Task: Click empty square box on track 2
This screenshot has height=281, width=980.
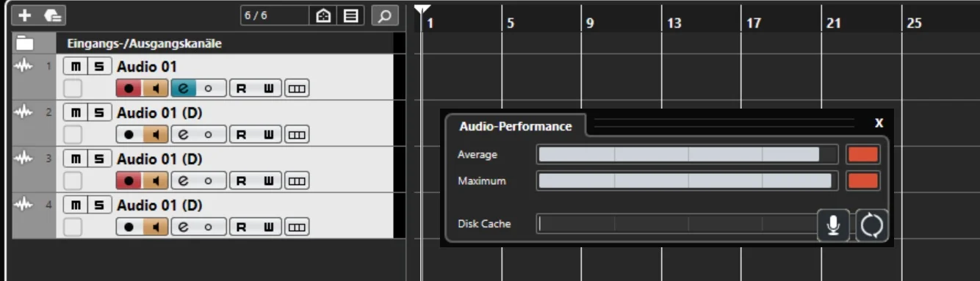Action: coord(73,135)
